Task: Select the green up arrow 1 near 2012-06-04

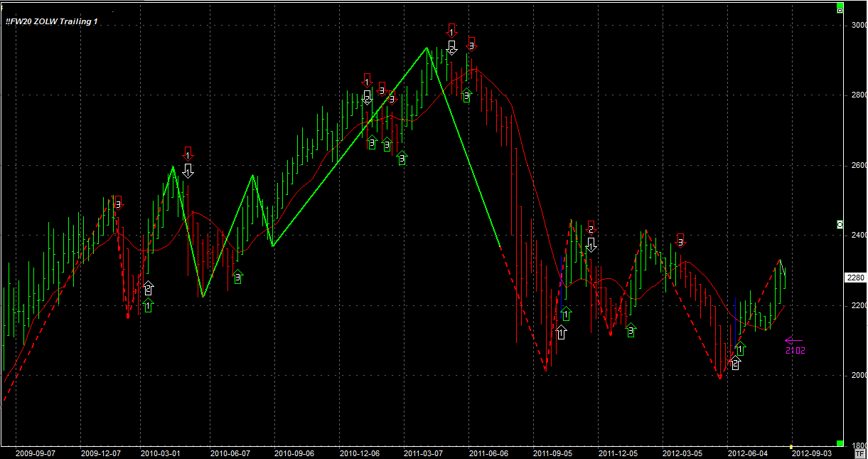Action: [741, 349]
